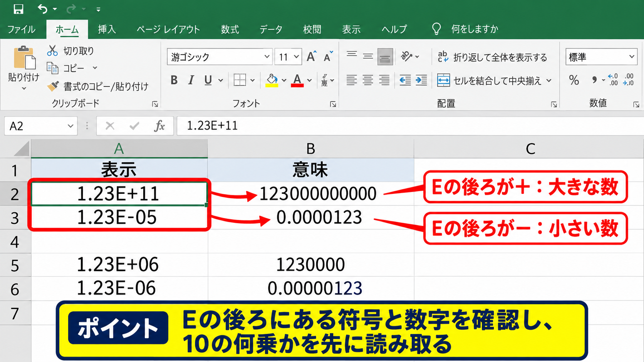
Task: Click the Undo arrow icon
Action: [x=43, y=9]
